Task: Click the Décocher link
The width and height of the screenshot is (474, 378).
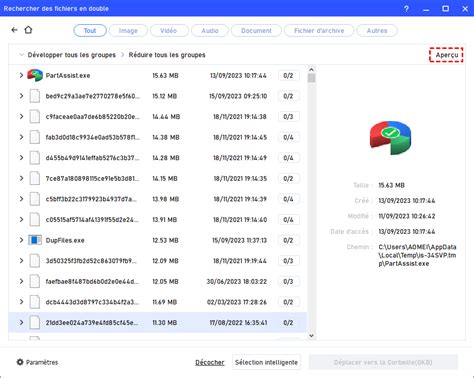Action: [x=210, y=362]
